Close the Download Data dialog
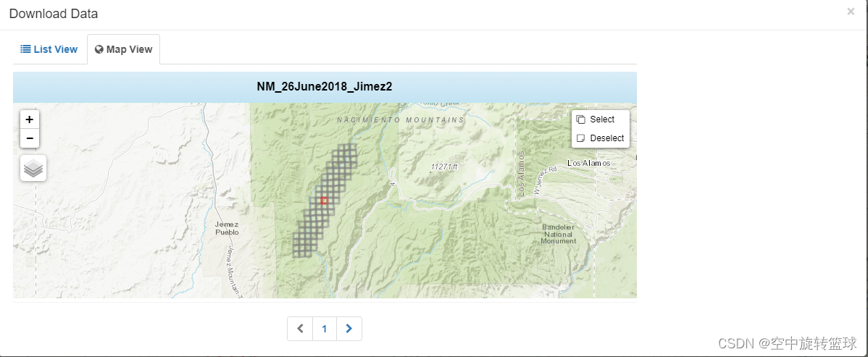The height and width of the screenshot is (357, 868). click(851, 12)
